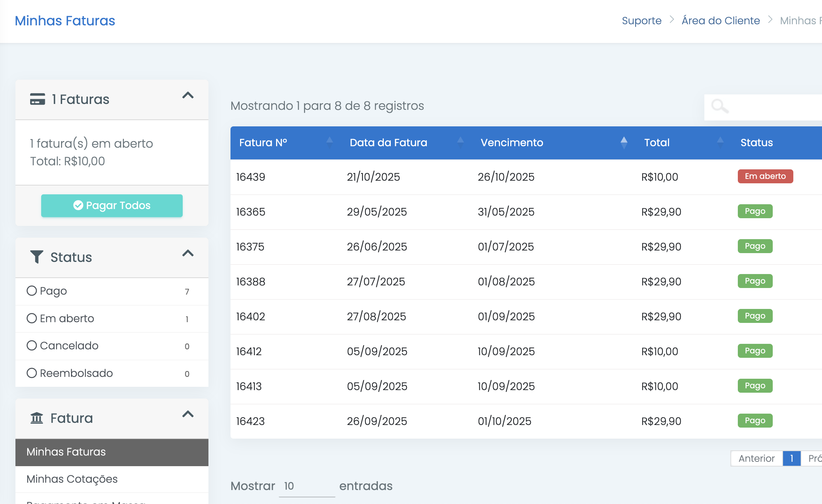
Task: Sort by Vencimento column arrows
Action: click(x=624, y=143)
